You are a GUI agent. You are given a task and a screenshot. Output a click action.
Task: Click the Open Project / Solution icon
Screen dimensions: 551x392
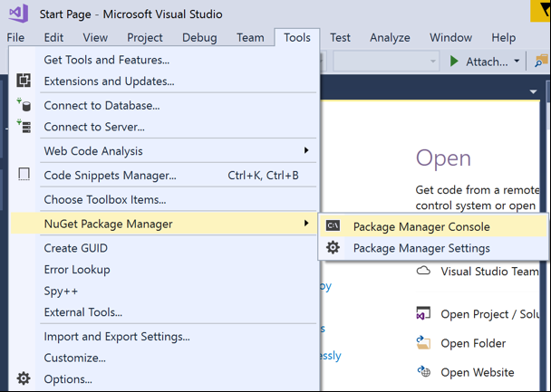(x=423, y=313)
